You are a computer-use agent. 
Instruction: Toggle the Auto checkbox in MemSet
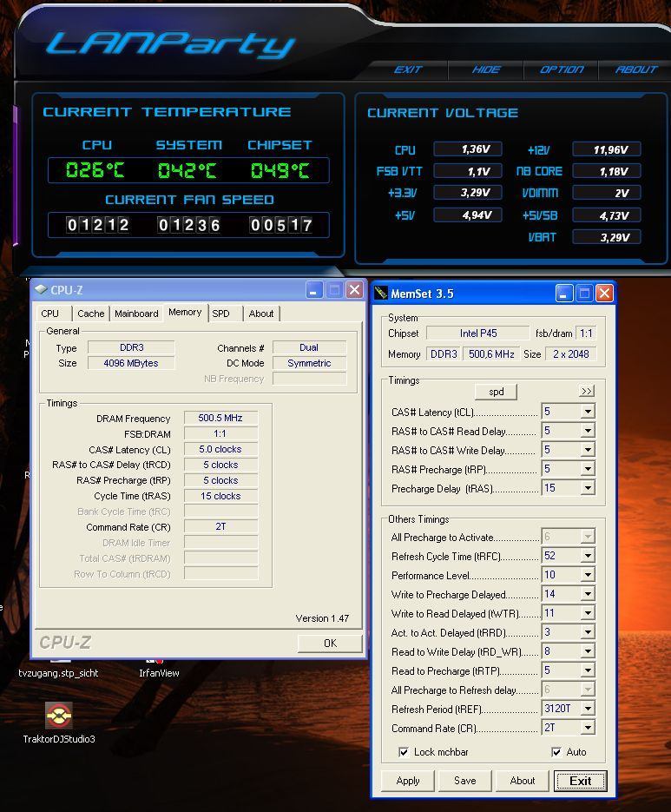click(556, 752)
